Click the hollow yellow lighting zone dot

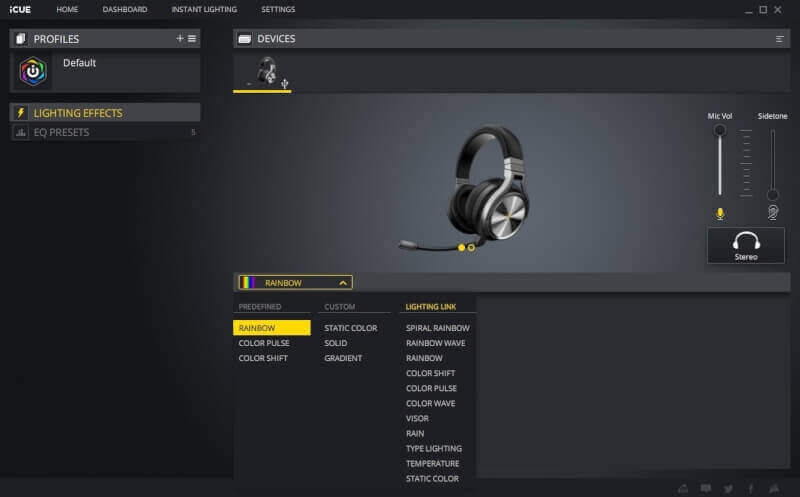(x=471, y=247)
